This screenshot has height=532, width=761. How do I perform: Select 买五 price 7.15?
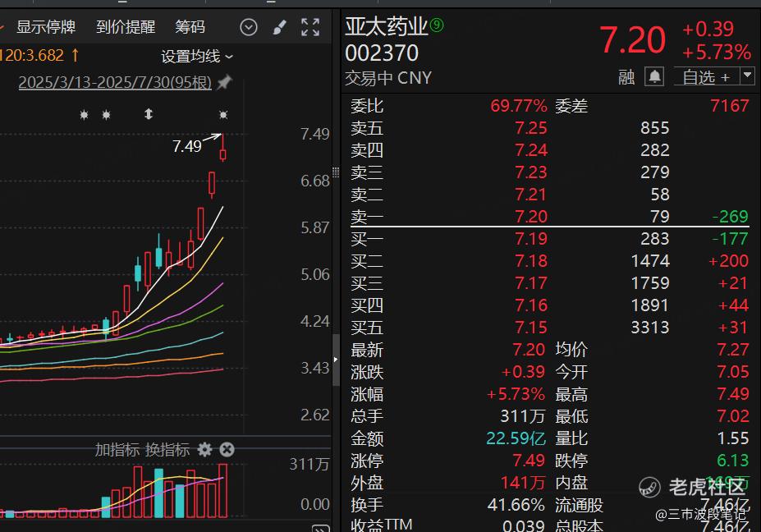point(531,328)
